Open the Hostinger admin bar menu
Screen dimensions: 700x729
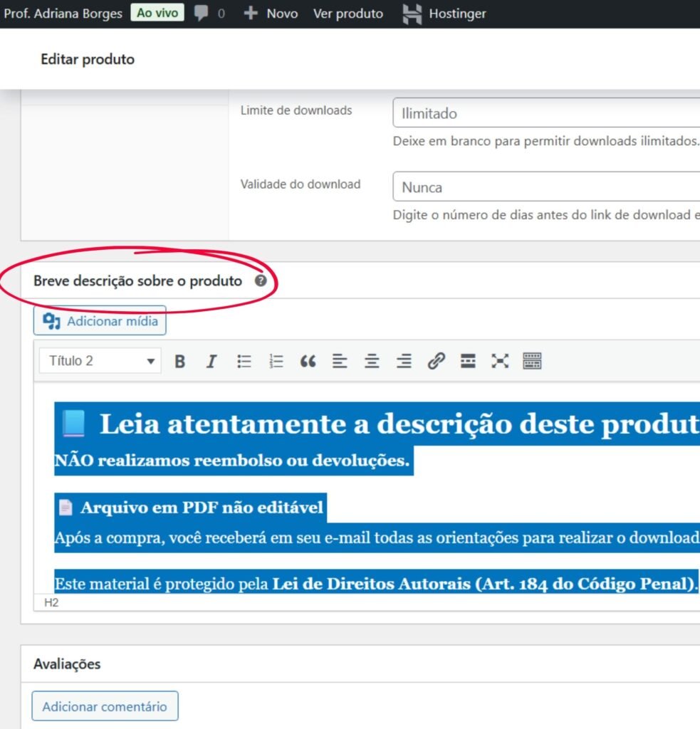click(444, 14)
